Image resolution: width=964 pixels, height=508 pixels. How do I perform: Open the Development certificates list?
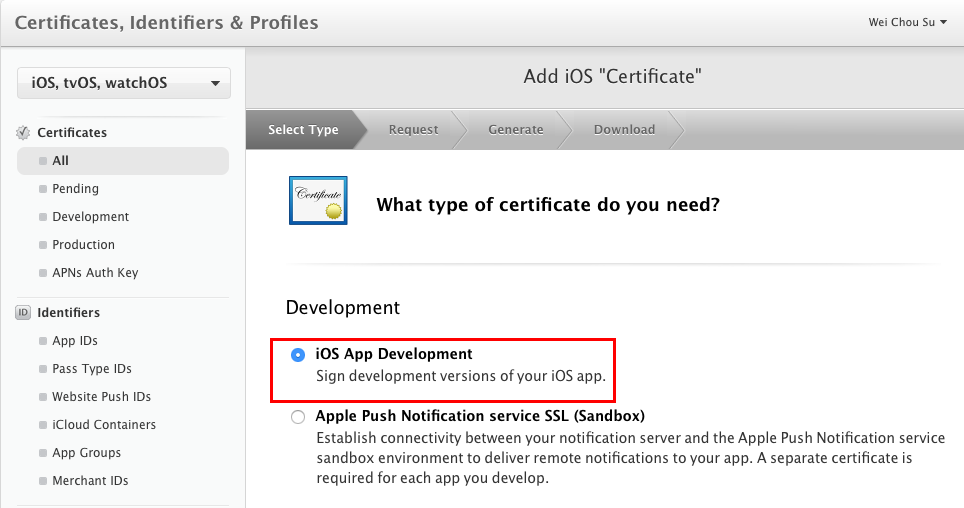tap(90, 217)
